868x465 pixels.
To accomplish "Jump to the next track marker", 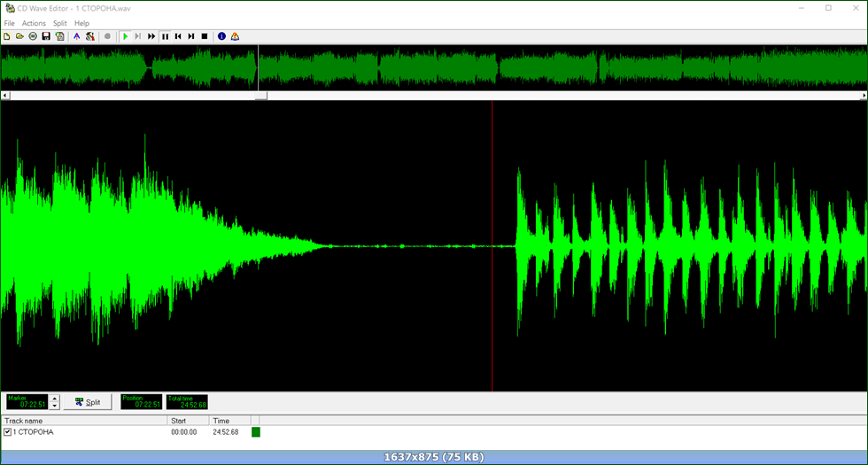I will (191, 36).
